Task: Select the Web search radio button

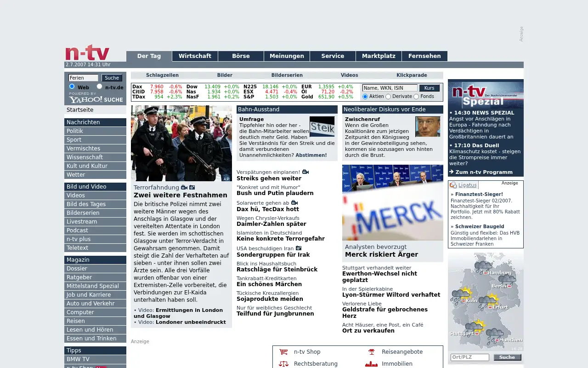Action: tap(72, 86)
